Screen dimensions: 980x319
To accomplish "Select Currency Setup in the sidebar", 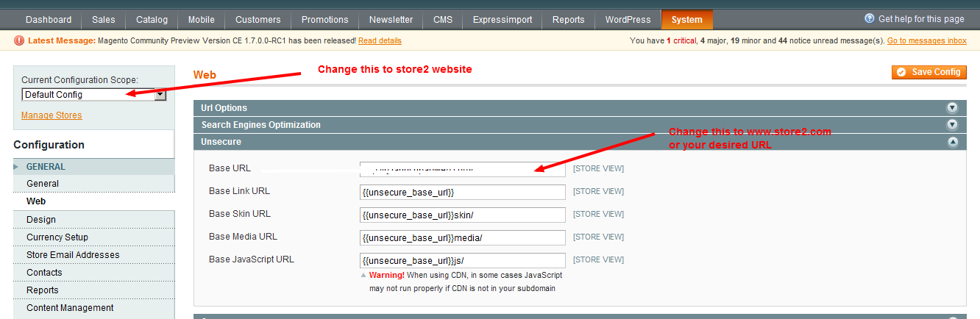I will [x=57, y=237].
